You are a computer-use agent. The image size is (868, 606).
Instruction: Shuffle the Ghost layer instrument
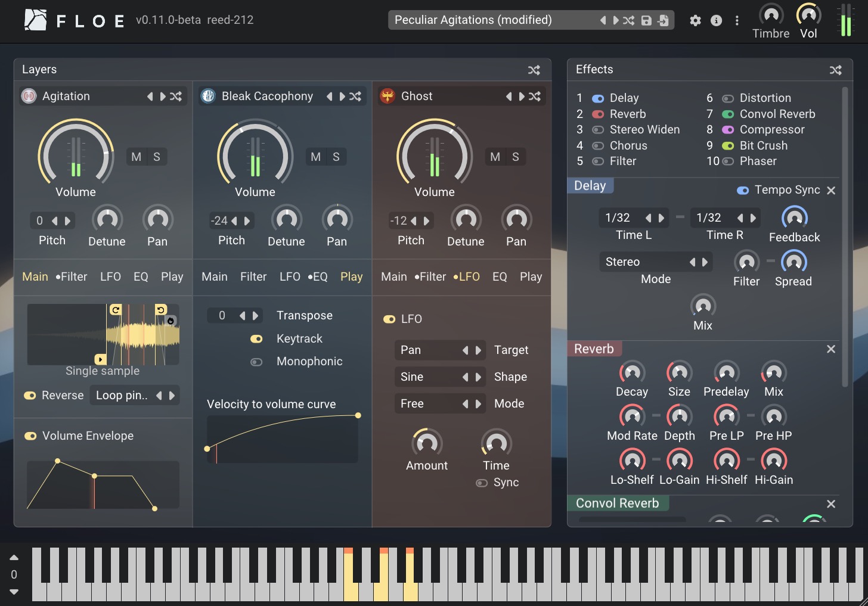tap(535, 96)
